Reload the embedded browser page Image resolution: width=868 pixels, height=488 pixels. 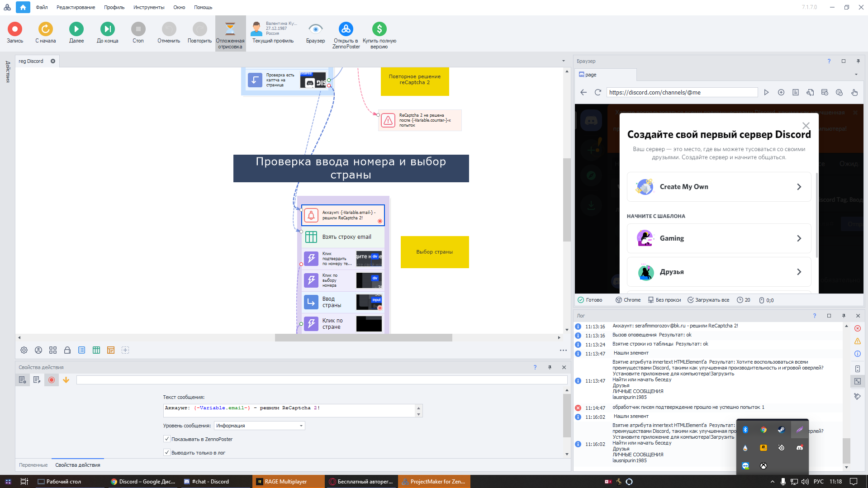click(x=598, y=92)
